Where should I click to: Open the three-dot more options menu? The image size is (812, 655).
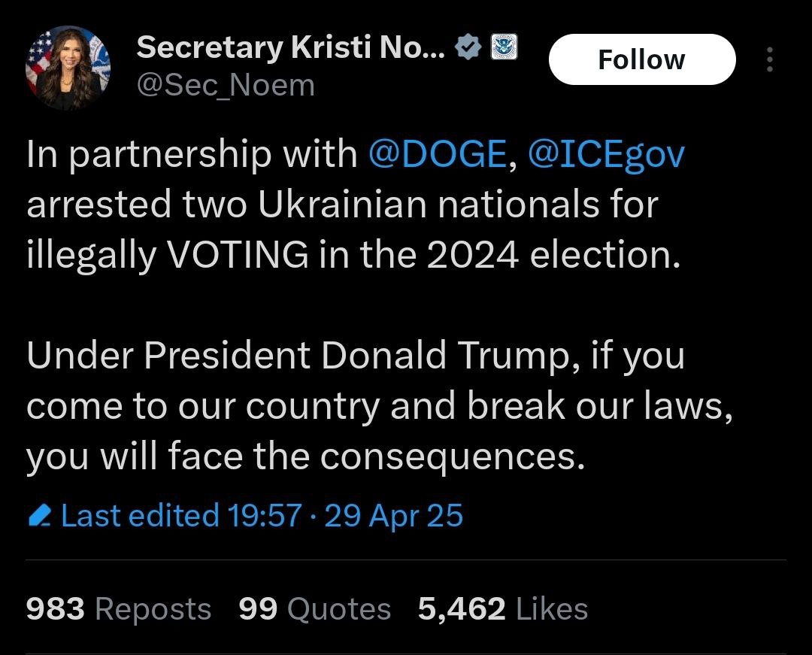(x=769, y=60)
